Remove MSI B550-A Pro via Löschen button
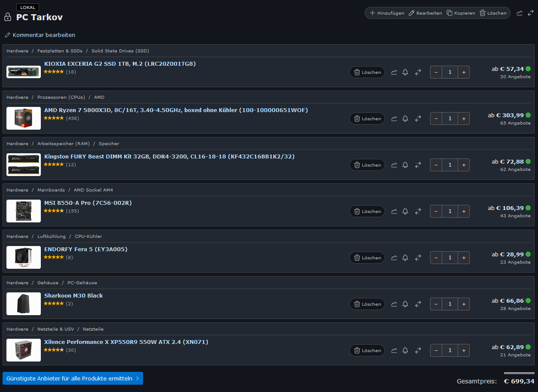 pos(367,211)
